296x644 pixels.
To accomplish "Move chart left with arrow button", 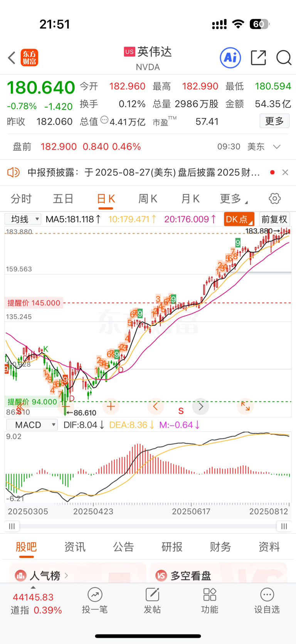I will point(156,406).
